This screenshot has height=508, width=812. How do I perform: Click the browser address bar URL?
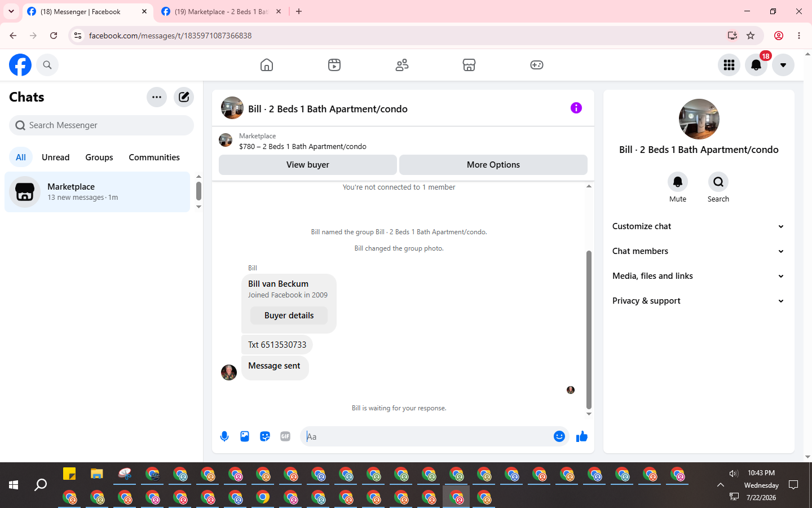pyautogui.click(x=170, y=36)
